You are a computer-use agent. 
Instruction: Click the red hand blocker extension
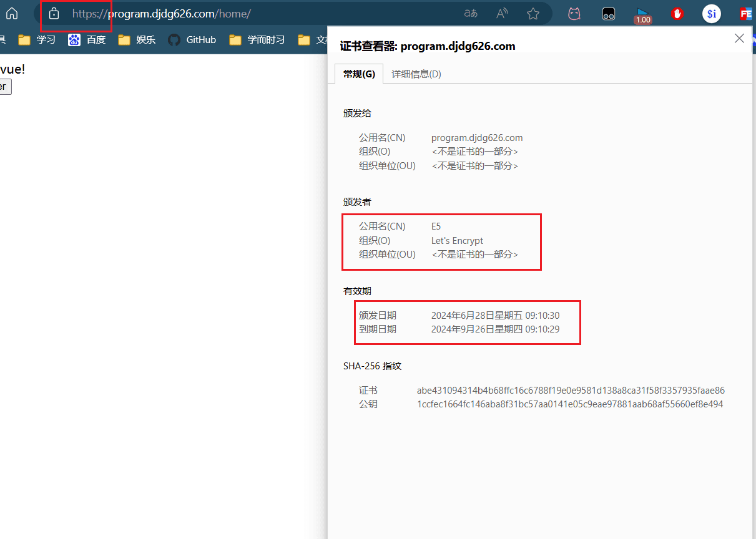pyautogui.click(x=677, y=14)
